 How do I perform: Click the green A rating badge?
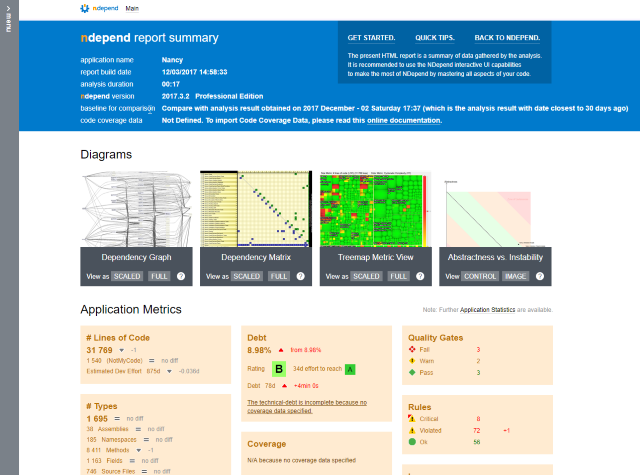pos(350,369)
